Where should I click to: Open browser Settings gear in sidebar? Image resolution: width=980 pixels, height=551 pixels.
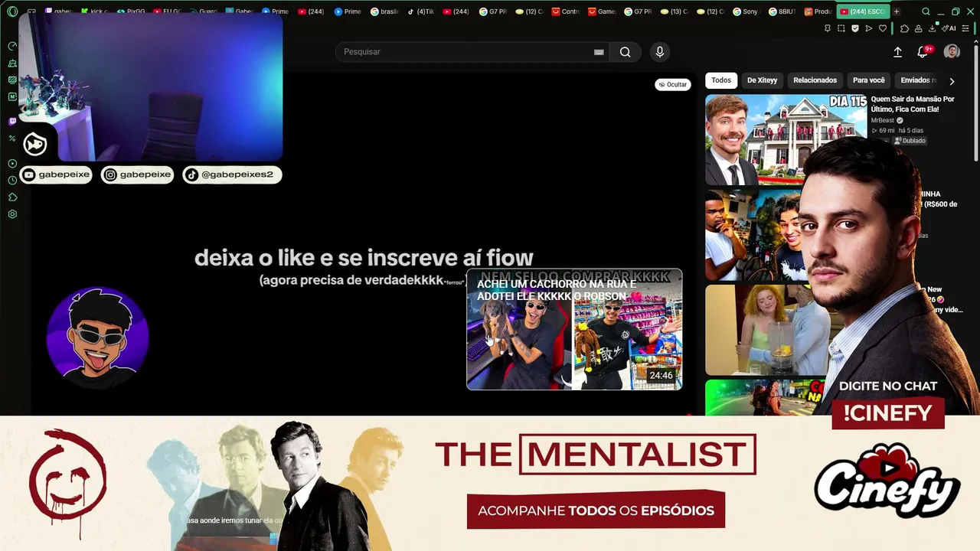[x=12, y=214]
